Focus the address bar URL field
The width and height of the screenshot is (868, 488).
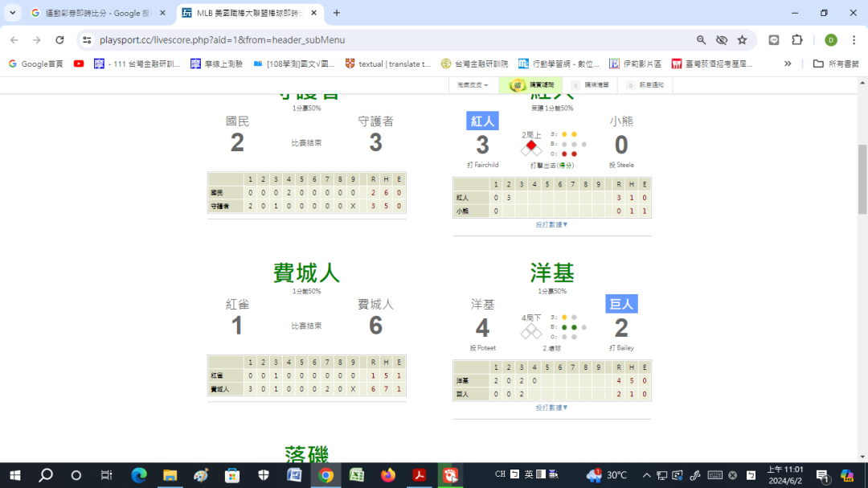(x=387, y=40)
